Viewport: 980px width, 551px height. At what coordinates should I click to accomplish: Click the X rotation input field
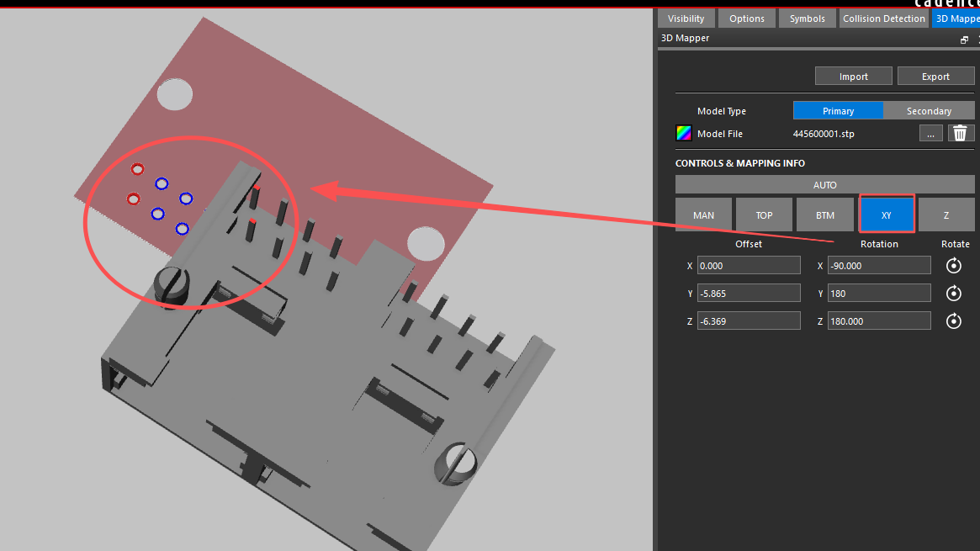click(x=879, y=266)
